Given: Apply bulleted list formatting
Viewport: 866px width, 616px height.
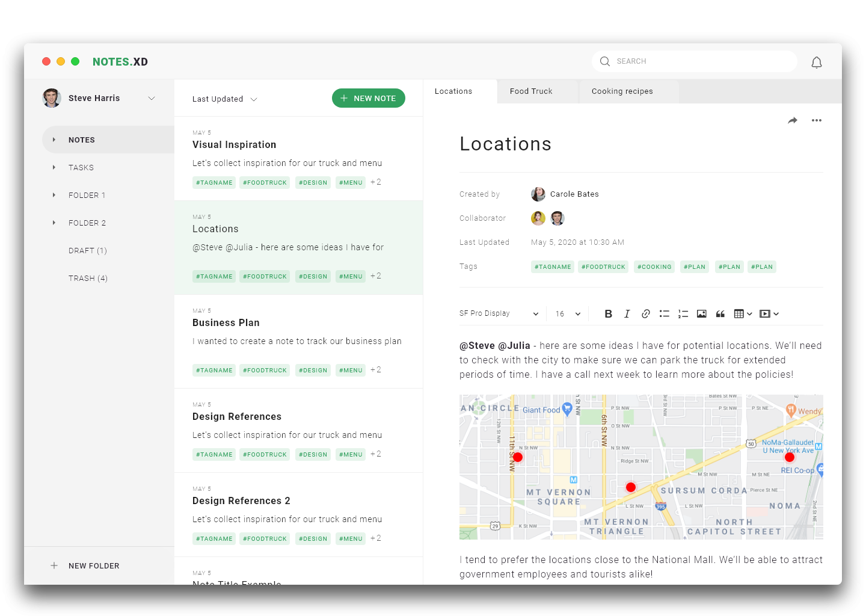Looking at the screenshot, I should [x=664, y=313].
